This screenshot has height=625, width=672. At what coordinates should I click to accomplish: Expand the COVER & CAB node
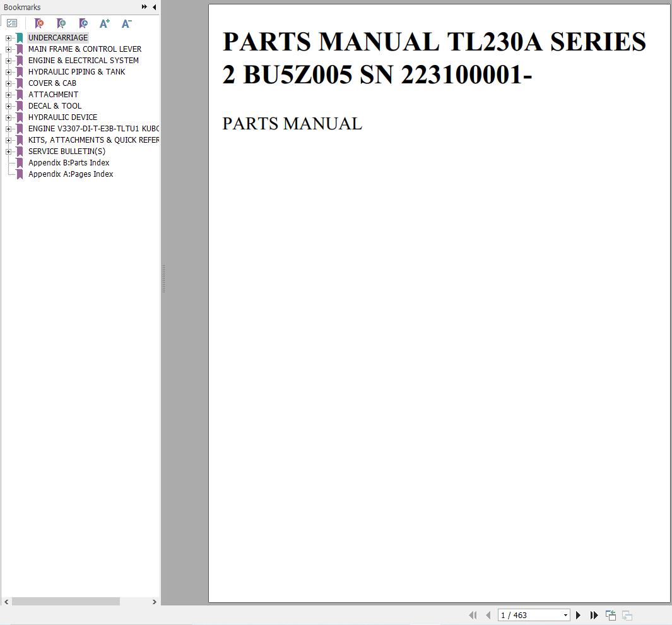tap(8, 83)
